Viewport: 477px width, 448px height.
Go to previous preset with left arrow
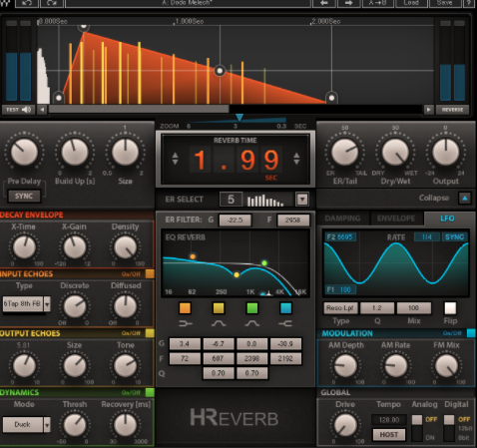[324, 3]
